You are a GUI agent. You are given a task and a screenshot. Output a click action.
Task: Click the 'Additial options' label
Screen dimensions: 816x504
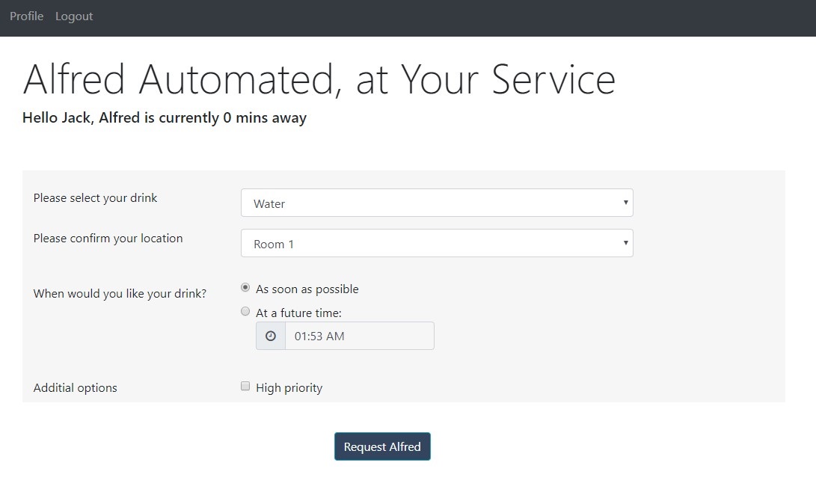click(76, 388)
